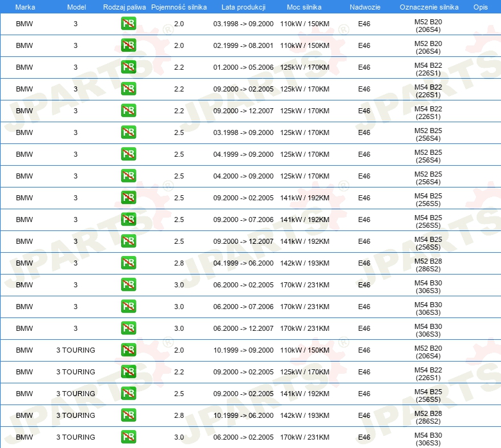Image resolution: width=501 pixels, height=448 pixels.
Task: Click the Oznaczenie silnika column header
Action: click(429, 7)
